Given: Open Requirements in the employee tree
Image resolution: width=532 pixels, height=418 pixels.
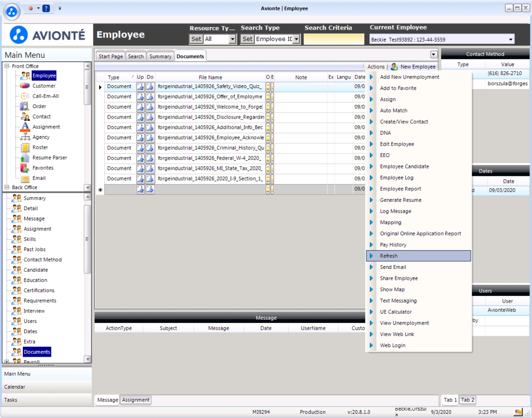Looking at the screenshot, I should coord(39,301).
